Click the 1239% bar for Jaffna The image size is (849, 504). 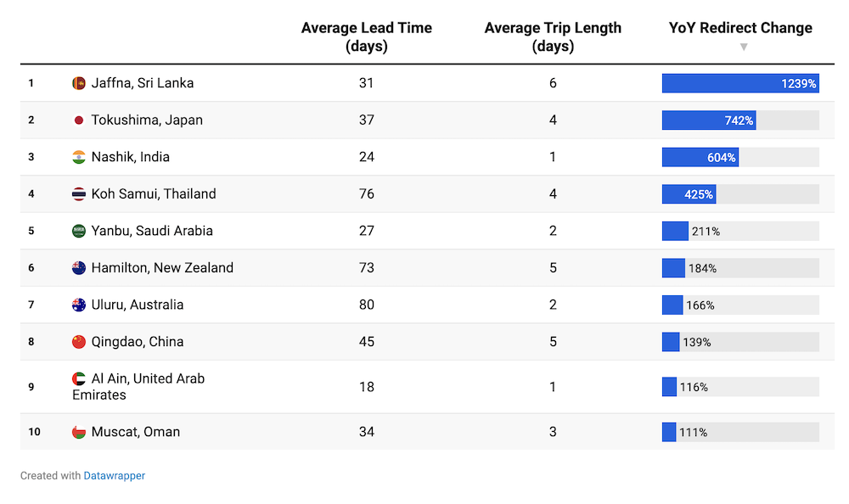[x=740, y=83]
